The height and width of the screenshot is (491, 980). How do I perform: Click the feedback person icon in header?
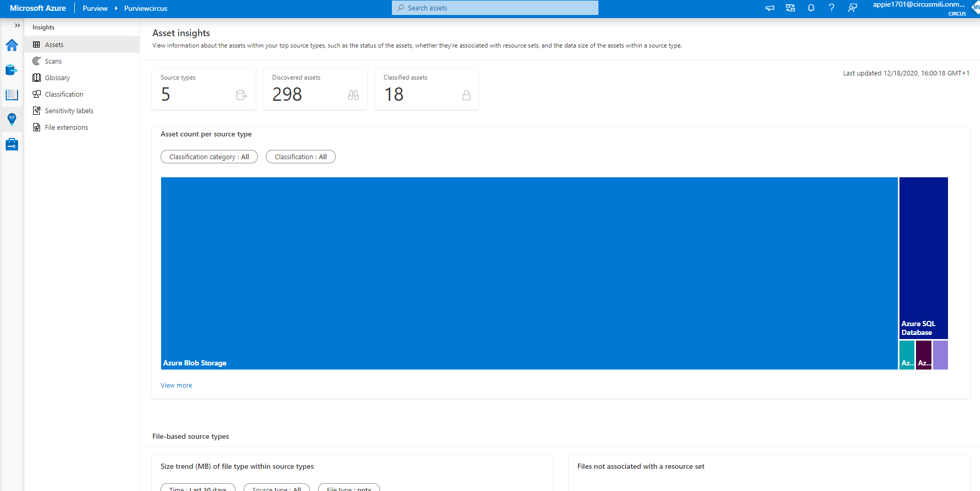(x=852, y=8)
